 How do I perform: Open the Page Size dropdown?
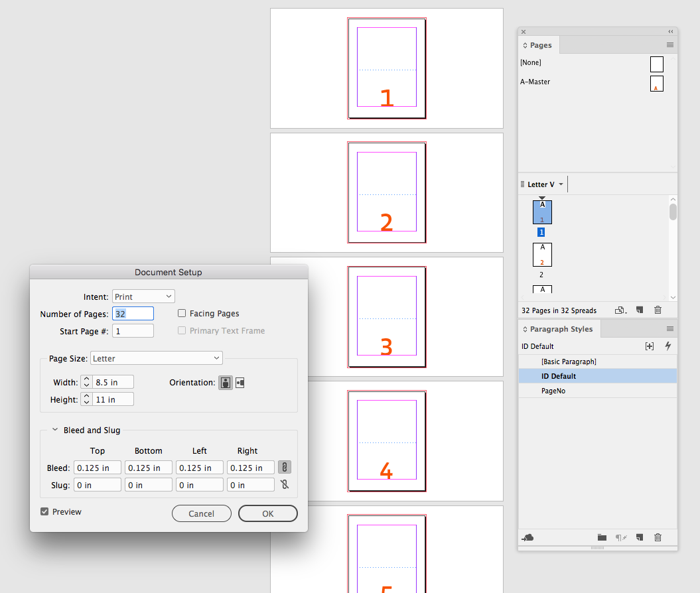pyautogui.click(x=156, y=358)
